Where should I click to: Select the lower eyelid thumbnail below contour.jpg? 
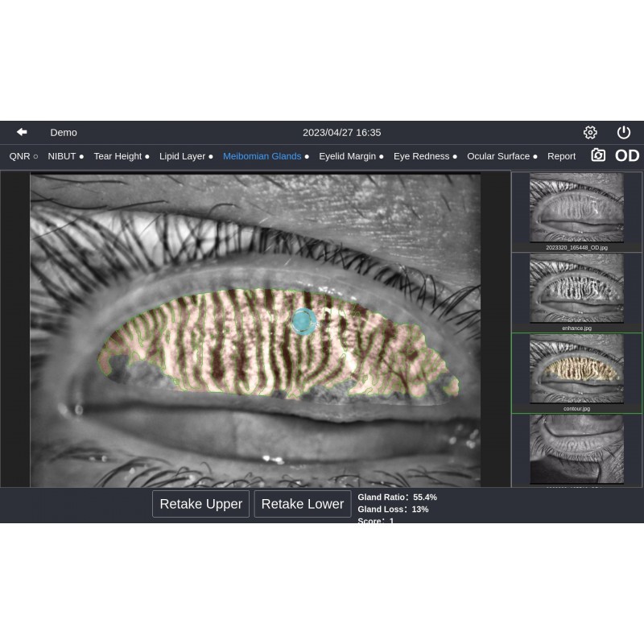(576, 450)
